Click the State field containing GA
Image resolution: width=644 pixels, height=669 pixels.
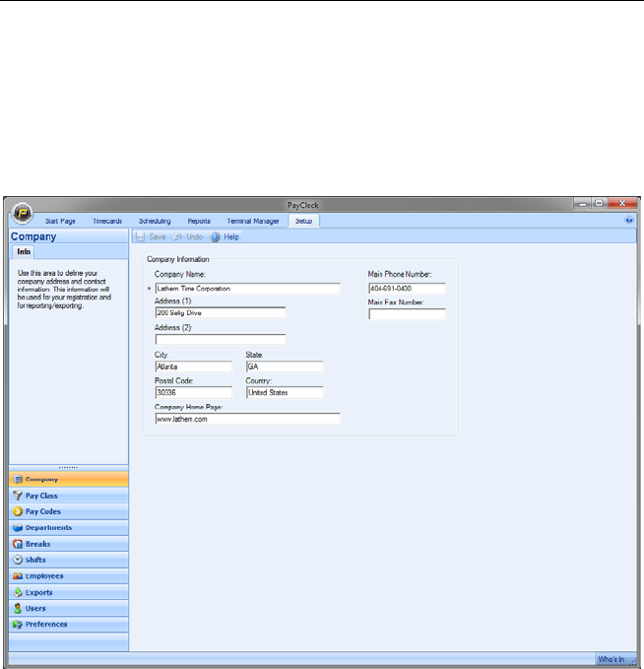coord(285,367)
